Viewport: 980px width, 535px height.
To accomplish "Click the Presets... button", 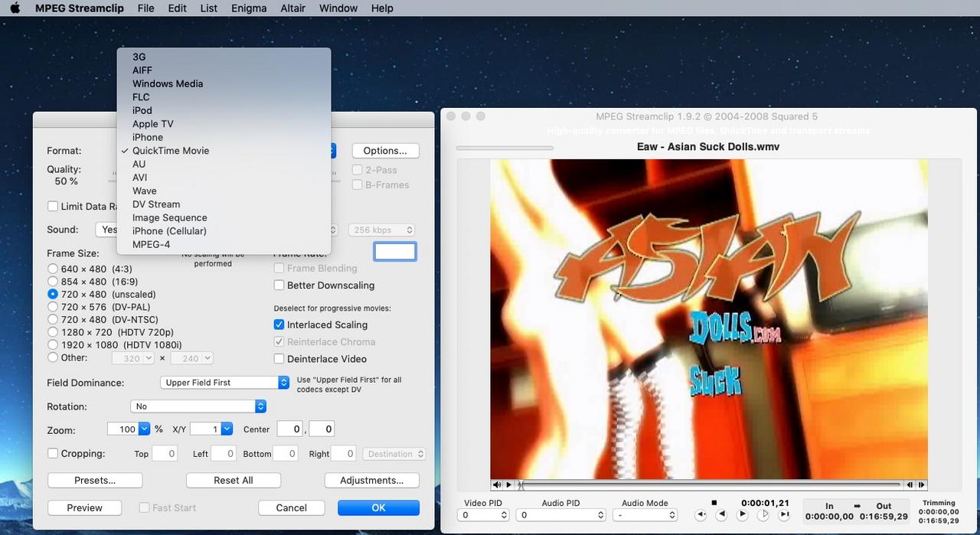I will pos(95,481).
